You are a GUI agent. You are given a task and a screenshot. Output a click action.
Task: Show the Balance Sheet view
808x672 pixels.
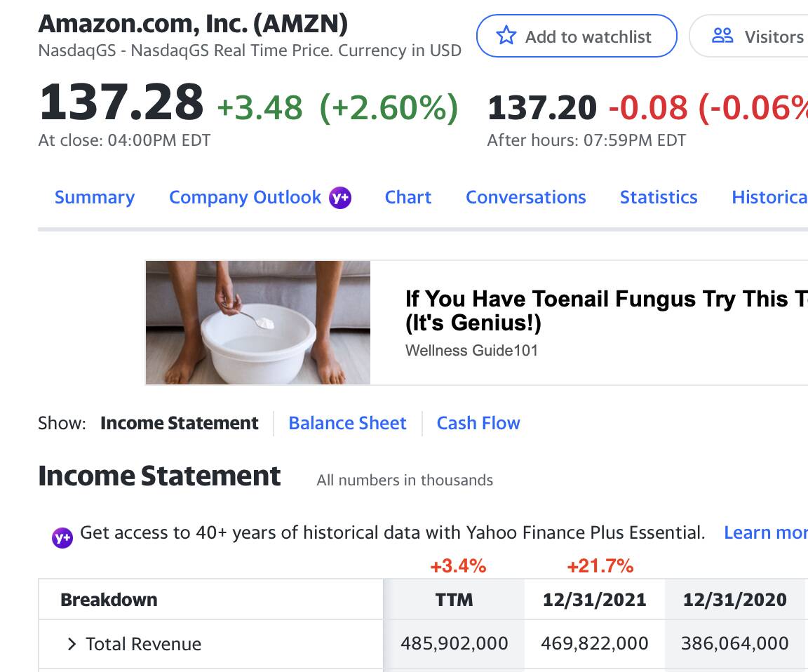[347, 423]
